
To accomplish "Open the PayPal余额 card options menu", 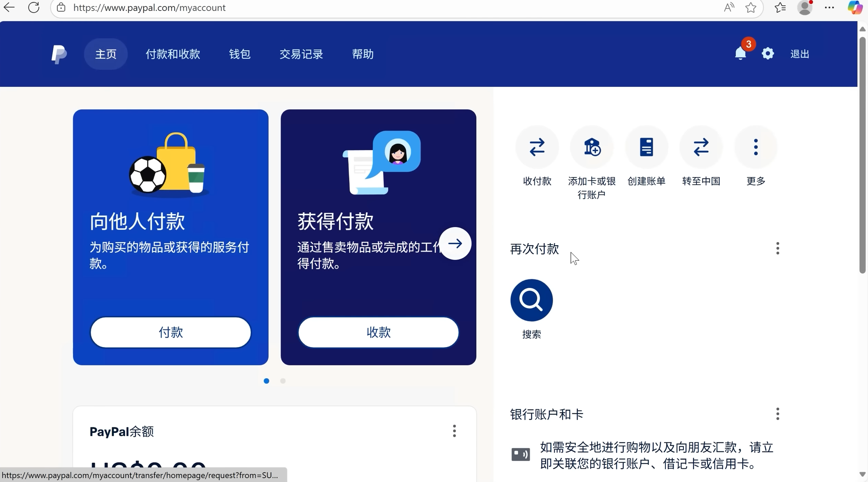I will [x=454, y=431].
